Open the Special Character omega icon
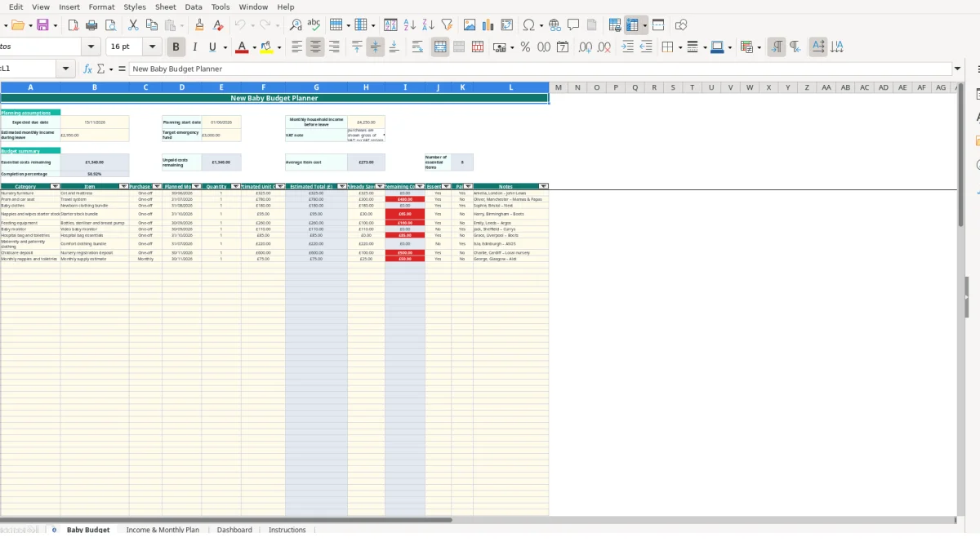This screenshot has width=980, height=551. point(529,25)
